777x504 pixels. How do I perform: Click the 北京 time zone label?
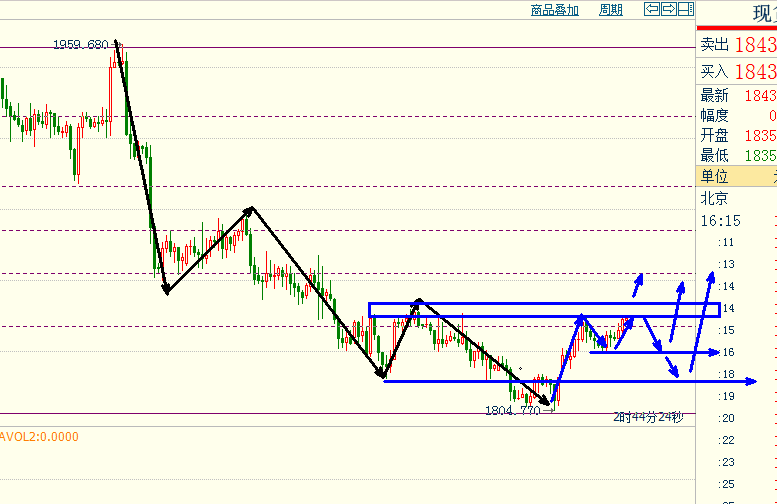pos(716,199)
